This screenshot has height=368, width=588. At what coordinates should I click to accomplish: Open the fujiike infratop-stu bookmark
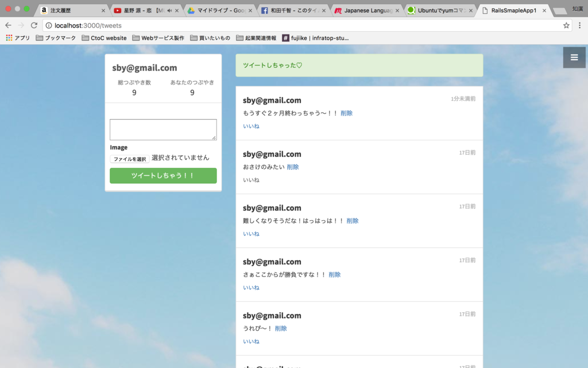[315, 38]
